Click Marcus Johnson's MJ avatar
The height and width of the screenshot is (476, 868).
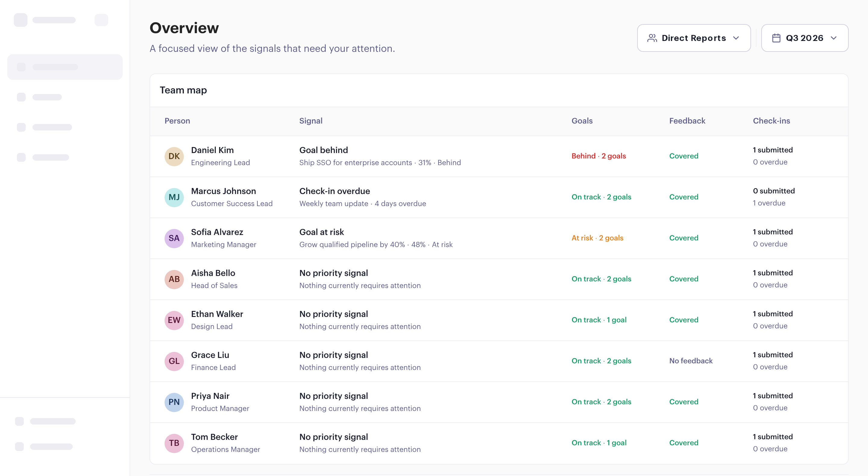coord(174,197)
